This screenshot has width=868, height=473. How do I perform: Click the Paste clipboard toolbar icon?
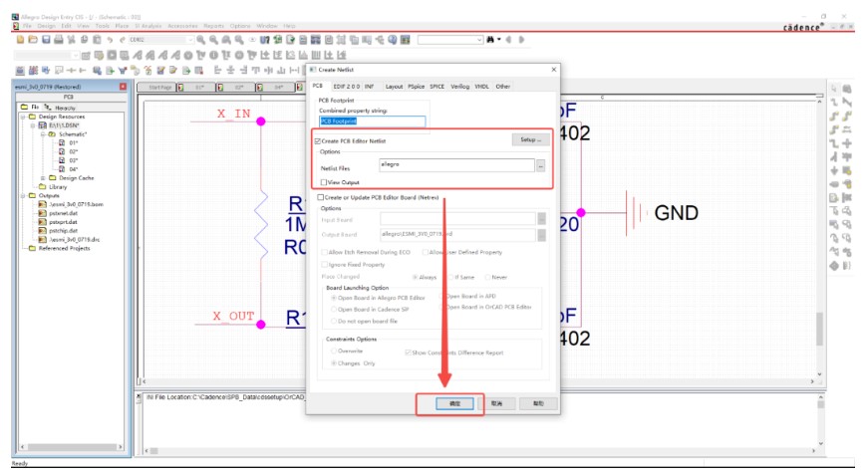click(x=97, y=39)
